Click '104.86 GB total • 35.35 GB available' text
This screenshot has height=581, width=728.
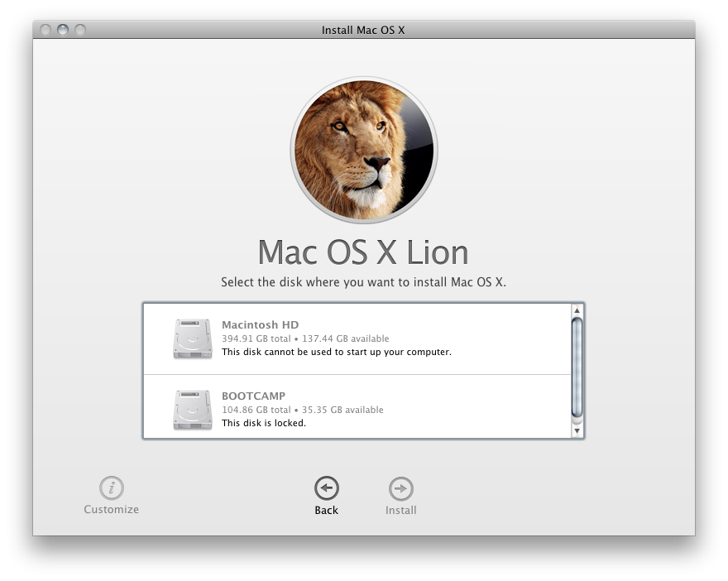(303, 410)
